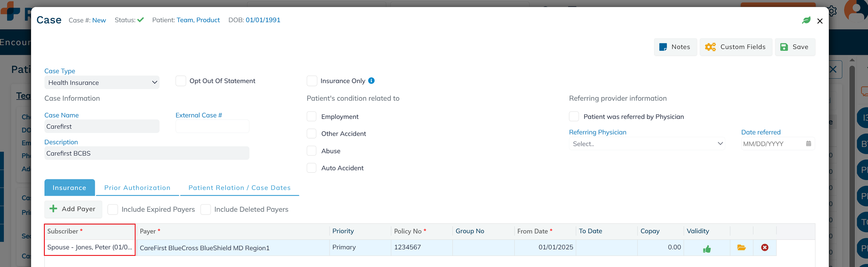The image size is (868, 267).
Task: Click the green thumbs-up validity icon
Action: pos(706,249)
